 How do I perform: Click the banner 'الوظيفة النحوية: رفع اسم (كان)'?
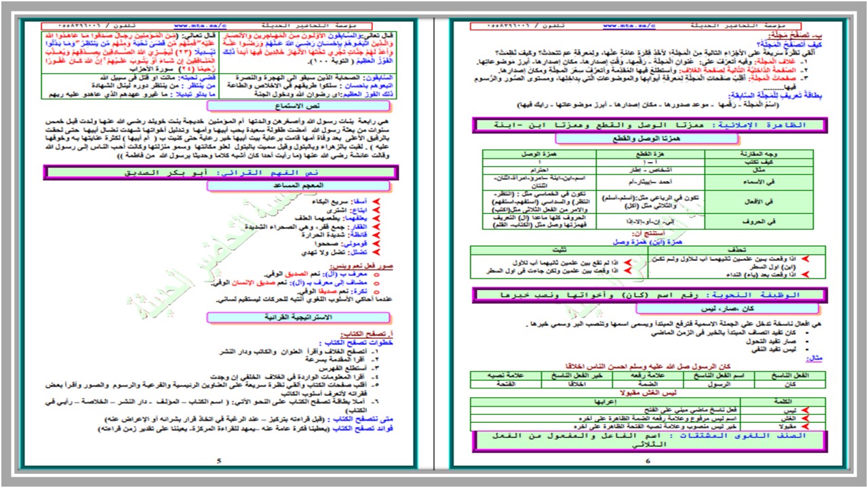tap(649, 295)
